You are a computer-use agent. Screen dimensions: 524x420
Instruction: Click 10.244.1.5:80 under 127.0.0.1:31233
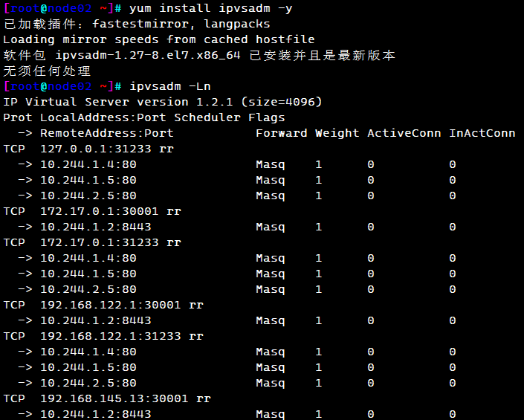88,180
